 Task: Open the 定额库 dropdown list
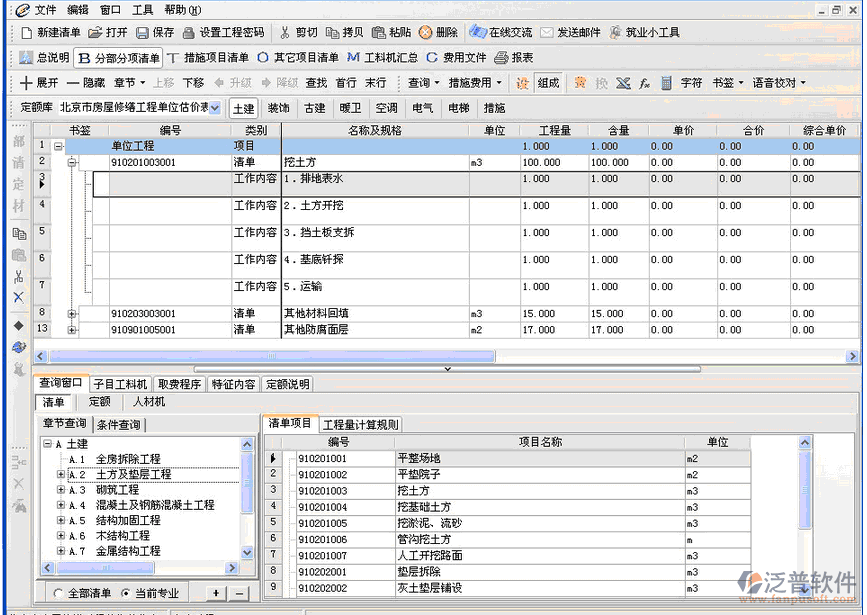tap(215, 108)
